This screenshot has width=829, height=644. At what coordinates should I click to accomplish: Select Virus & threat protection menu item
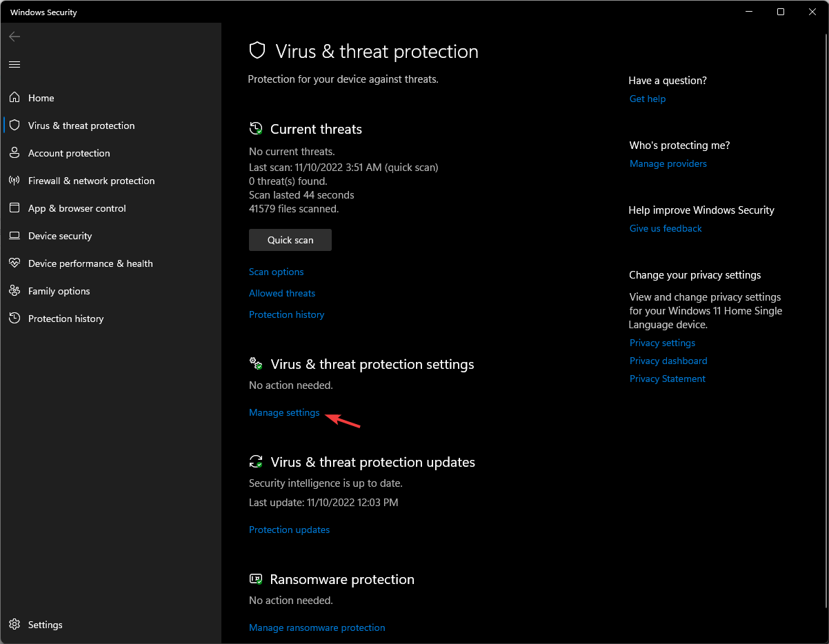pyautogui.click(x=81, y=125)
